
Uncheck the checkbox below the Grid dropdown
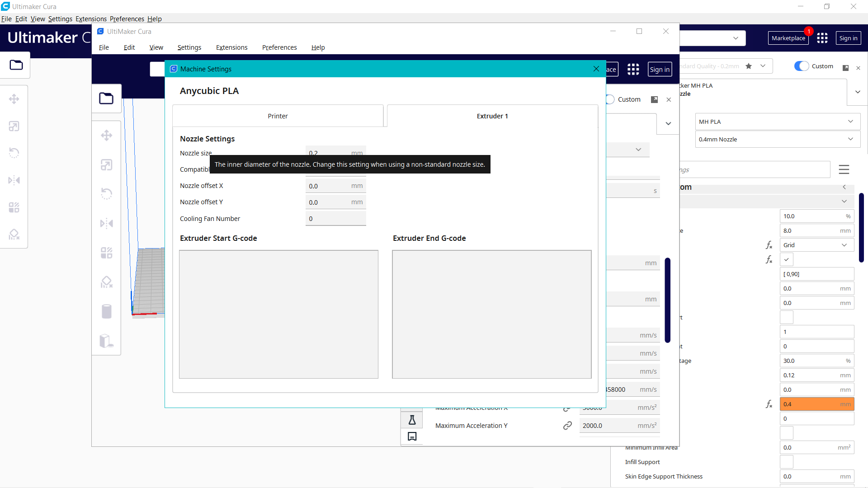click(x=787, y=259)
